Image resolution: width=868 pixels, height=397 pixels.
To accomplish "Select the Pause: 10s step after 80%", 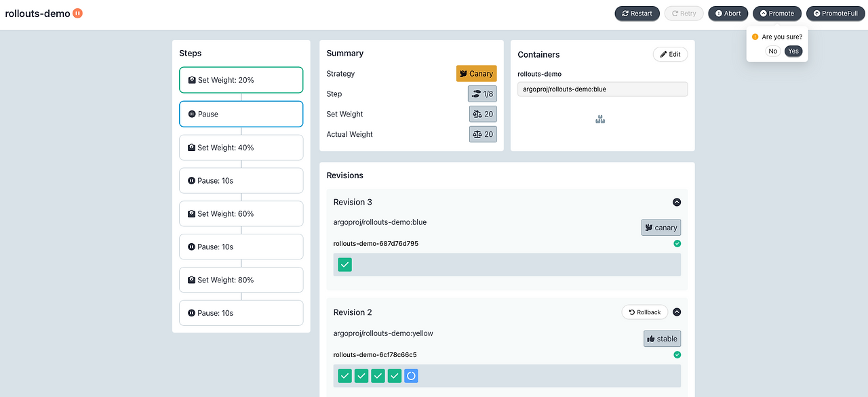I will tap(241, 313).
